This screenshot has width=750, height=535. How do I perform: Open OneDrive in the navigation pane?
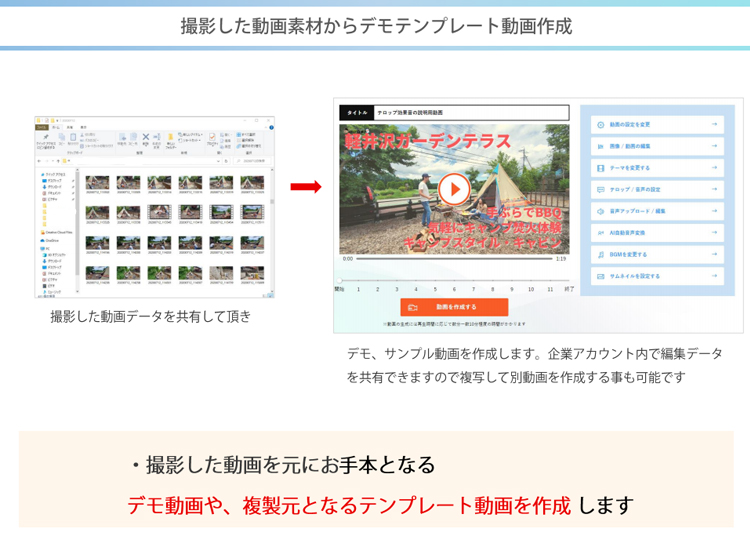51,240
